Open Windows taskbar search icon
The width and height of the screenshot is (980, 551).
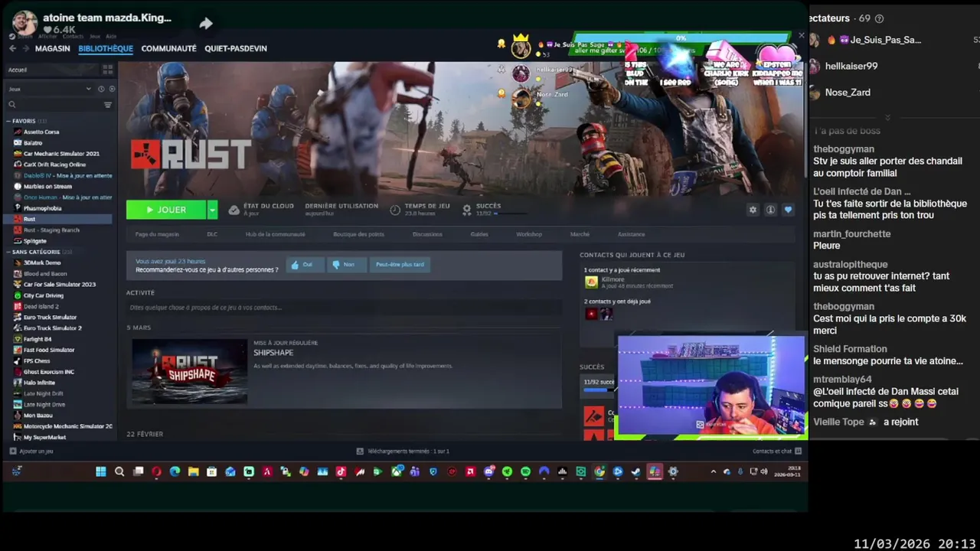(119, 471)
